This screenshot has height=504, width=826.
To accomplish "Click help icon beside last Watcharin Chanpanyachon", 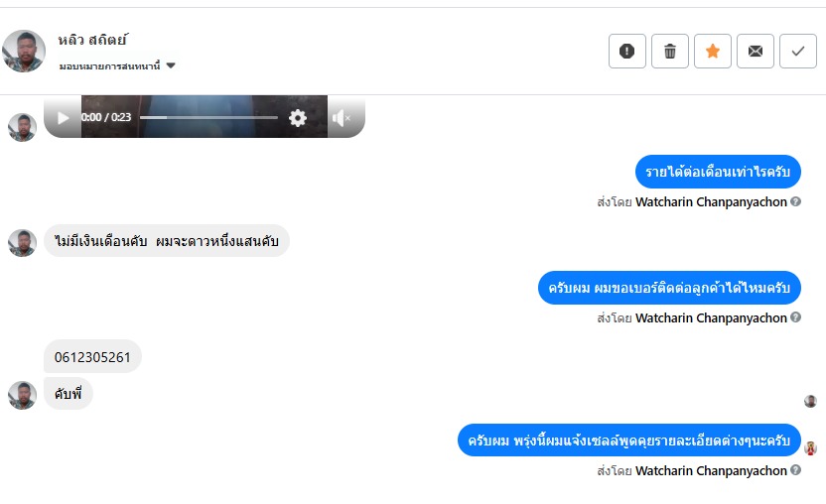I will click(x=795, y=469).
